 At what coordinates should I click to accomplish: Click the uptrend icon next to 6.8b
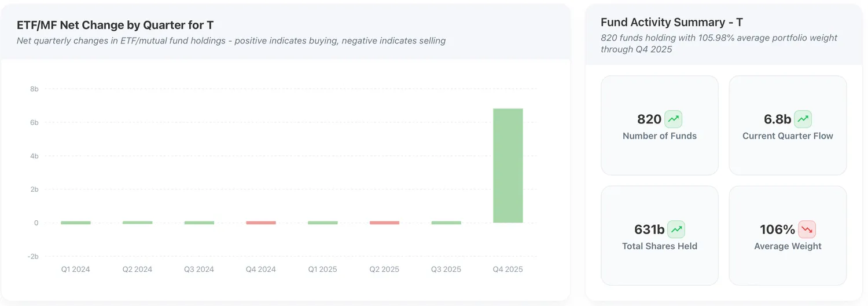(803, 119)
